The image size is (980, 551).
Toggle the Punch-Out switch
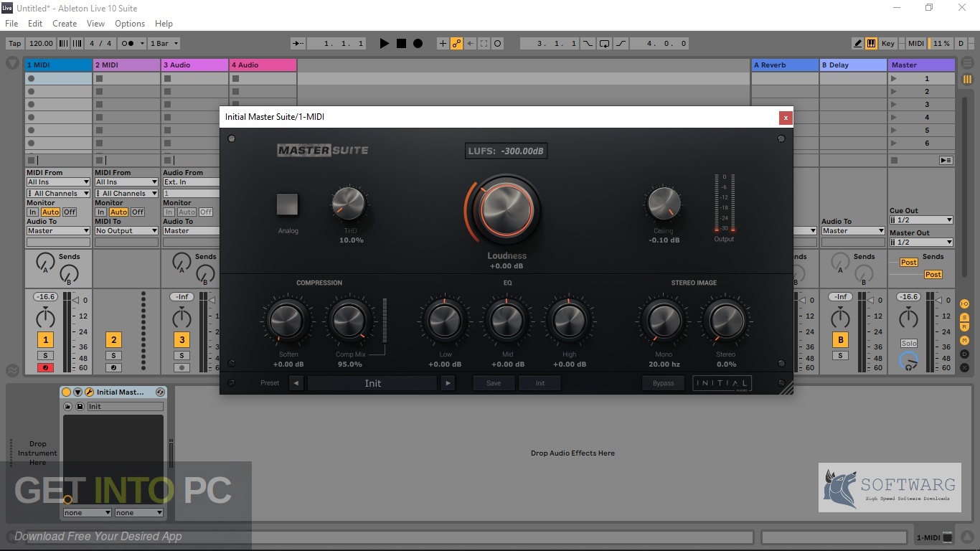(621, 43)
